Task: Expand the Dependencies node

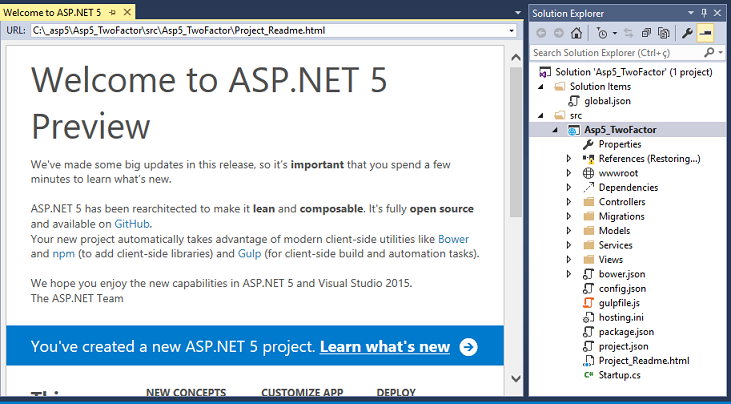Action: coord(569,188)
